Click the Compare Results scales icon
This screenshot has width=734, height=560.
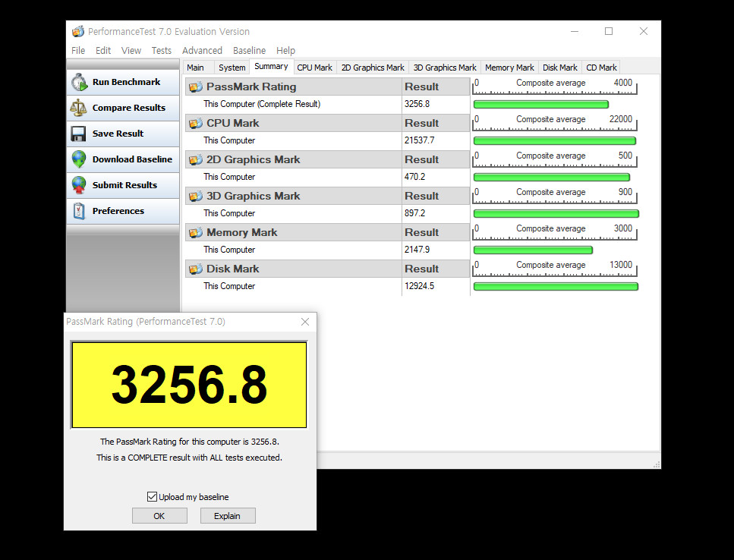point(78,108)
